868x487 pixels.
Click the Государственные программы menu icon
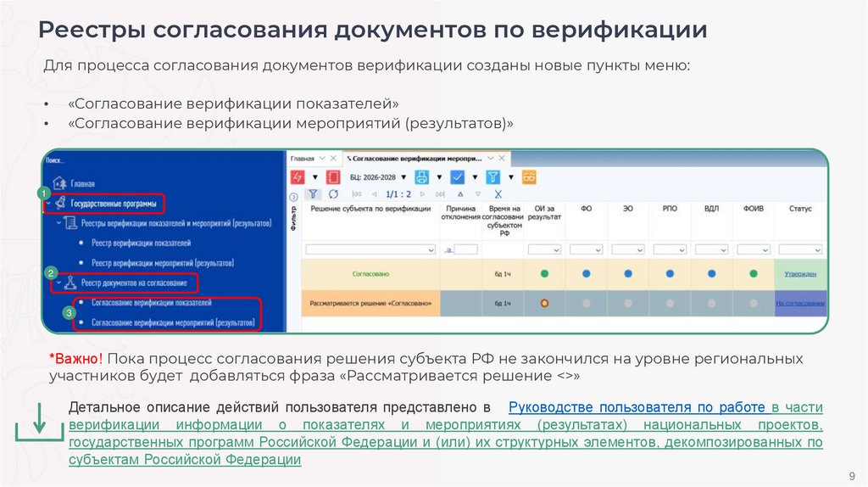coord(60,204)
